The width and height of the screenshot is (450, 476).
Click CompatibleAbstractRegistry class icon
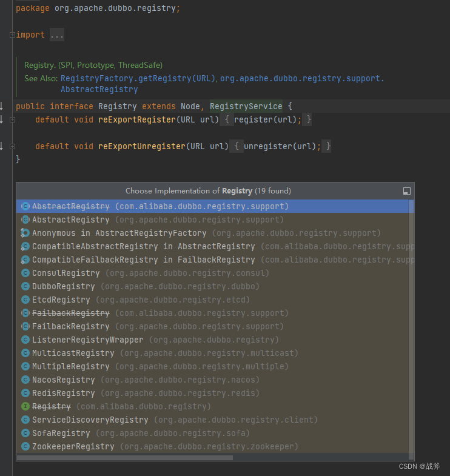pos(25,246)
